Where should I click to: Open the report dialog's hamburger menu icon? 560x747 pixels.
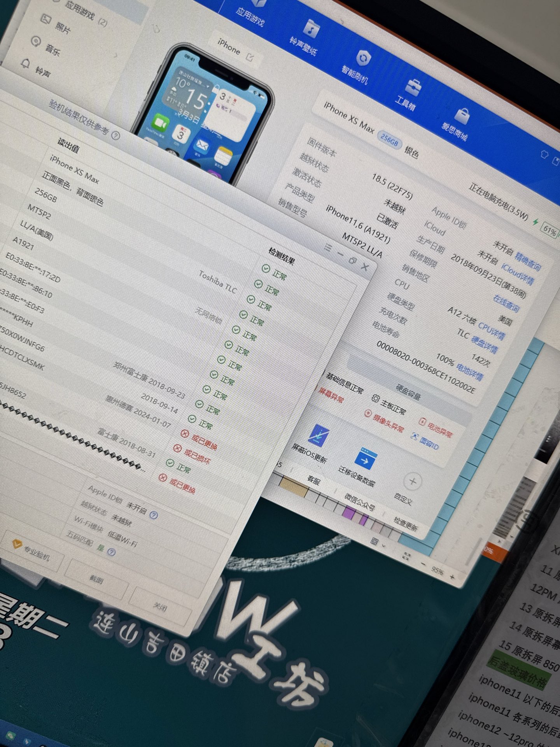click(328, 247)
